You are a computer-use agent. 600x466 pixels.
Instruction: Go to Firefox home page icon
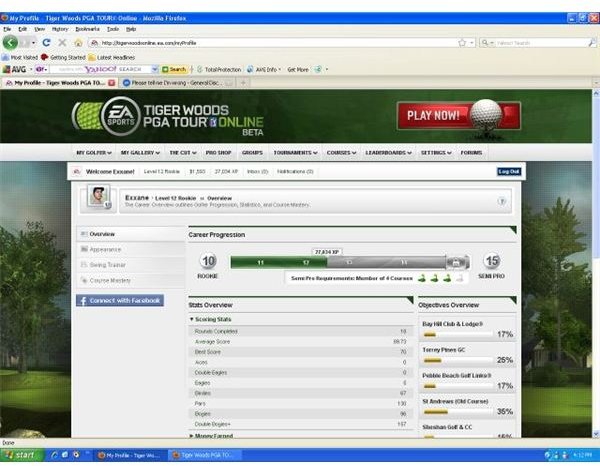78,42
